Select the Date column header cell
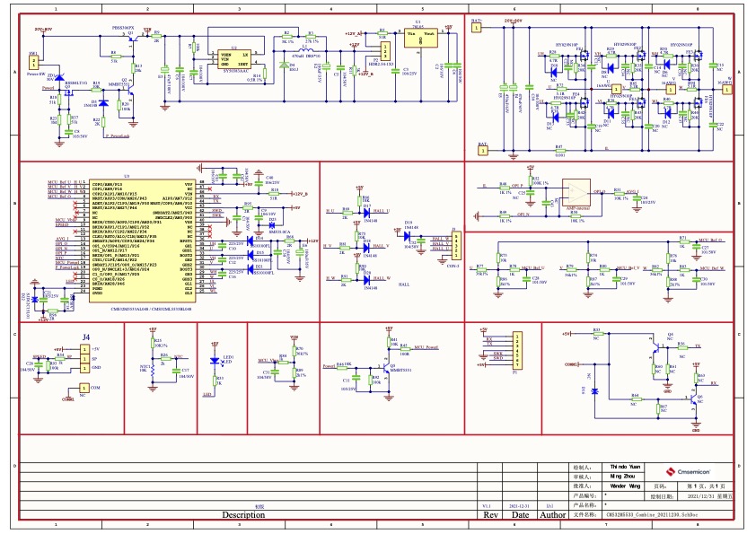This screenshot has height=534, width=756. [x=521, y=515]
